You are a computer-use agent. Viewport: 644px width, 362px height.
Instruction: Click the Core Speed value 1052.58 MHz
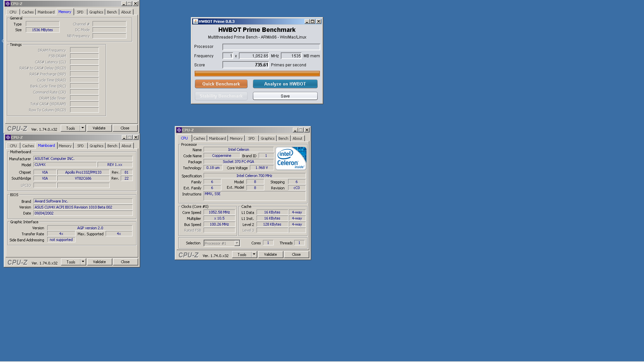tap(219, 212)
